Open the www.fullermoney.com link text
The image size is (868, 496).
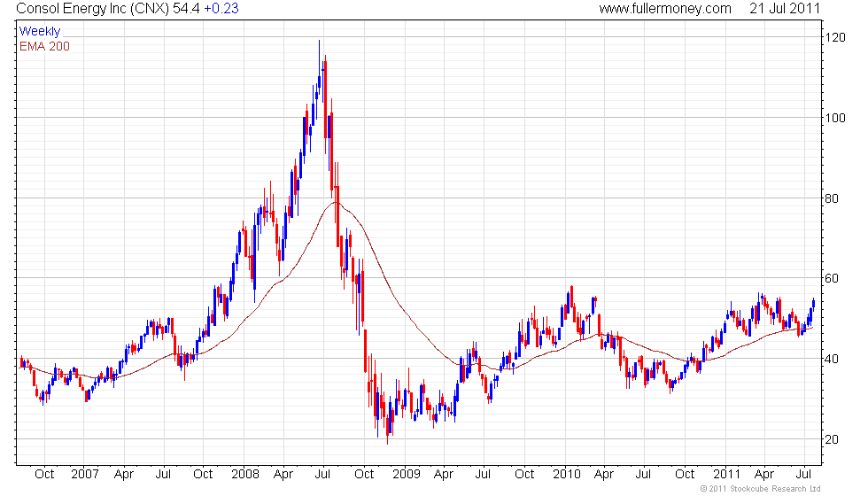(665, 8)
